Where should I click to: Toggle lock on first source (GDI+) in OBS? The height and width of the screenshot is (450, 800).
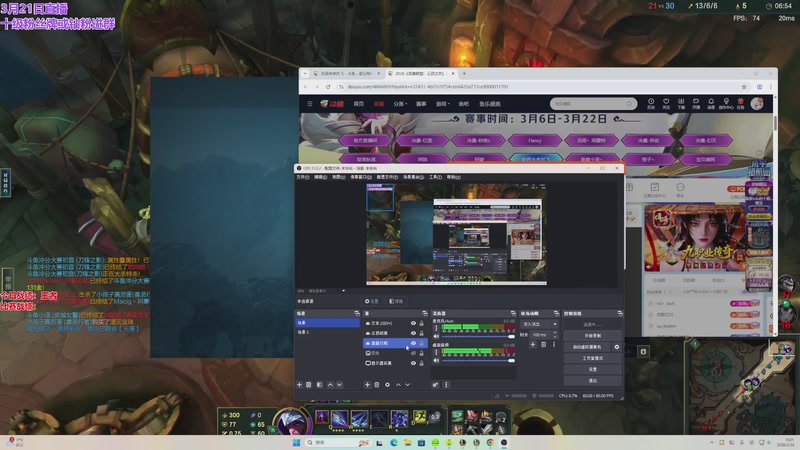421,323
